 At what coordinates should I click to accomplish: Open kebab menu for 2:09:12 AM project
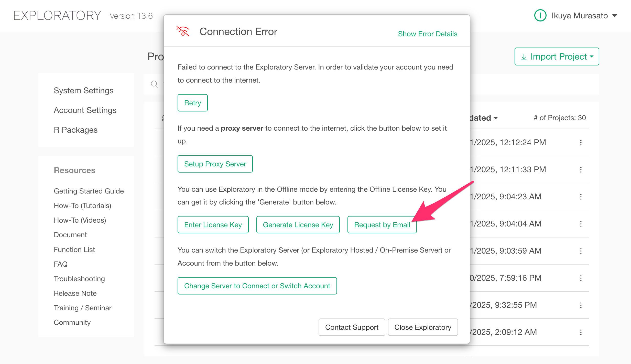coord(581,332)
